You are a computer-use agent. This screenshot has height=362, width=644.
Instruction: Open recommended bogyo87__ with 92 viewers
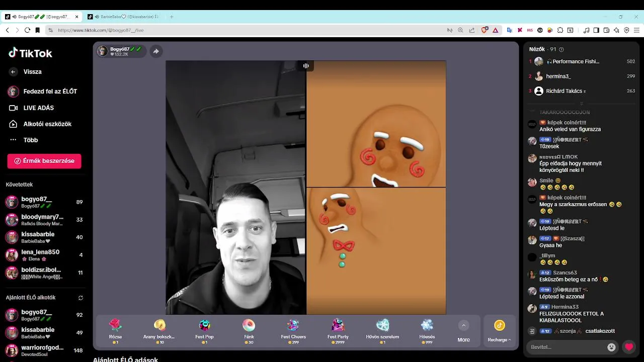coord(44,315)
